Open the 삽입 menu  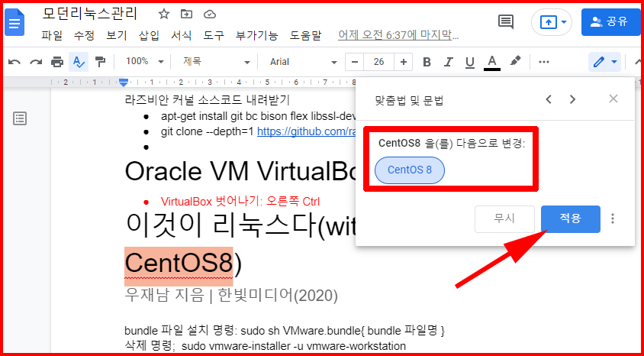tap(149, 35)
